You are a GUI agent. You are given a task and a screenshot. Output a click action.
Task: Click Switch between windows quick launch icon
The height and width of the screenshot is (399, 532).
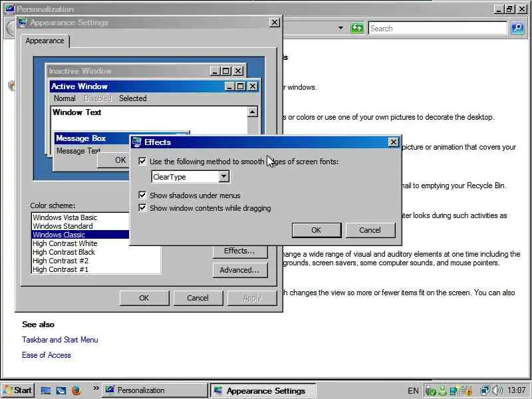pos(61,390)
